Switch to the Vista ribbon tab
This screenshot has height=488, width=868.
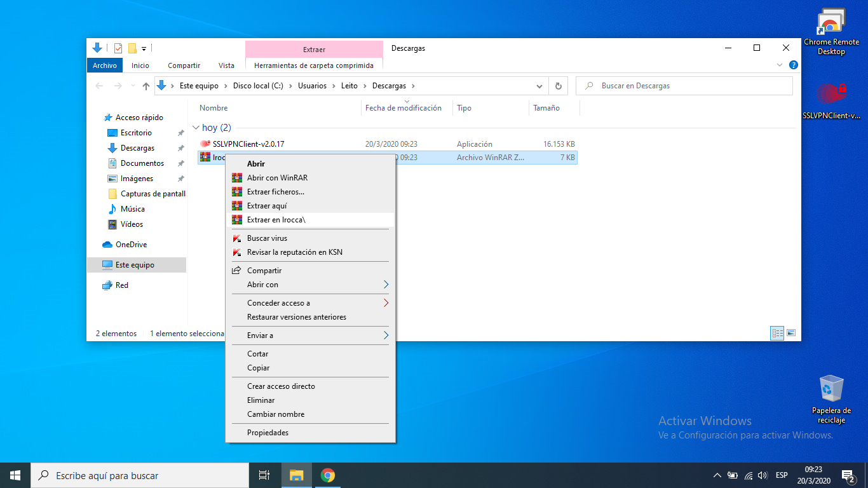pos(226,65)
